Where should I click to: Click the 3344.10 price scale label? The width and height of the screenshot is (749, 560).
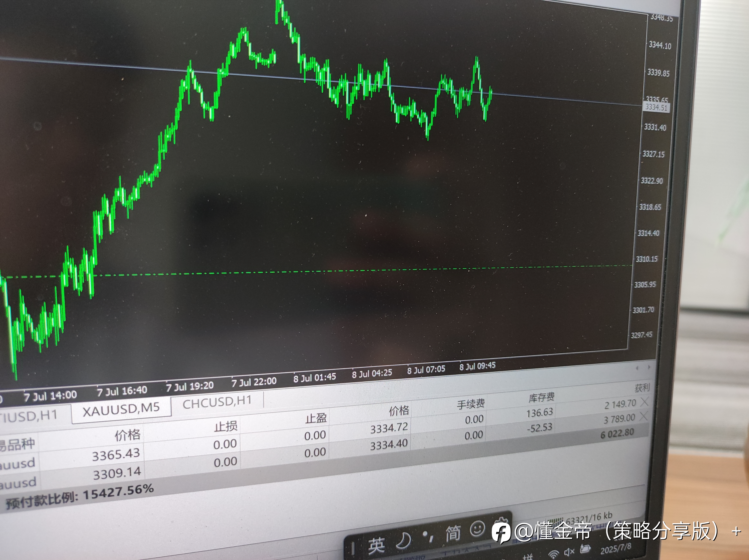coord(660,45)
